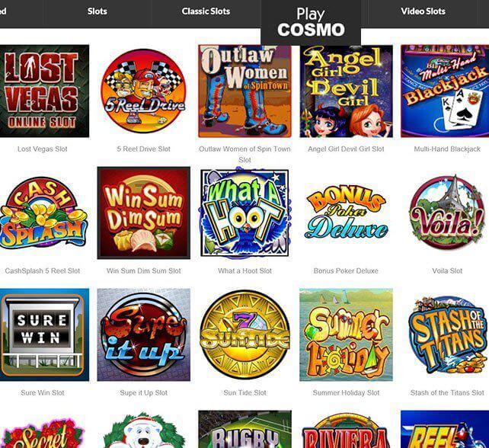The width and height of the screenshot is (489, 448).
Task: Launch the What A Hoot owl icon
Action: click(x=244, y=213)
